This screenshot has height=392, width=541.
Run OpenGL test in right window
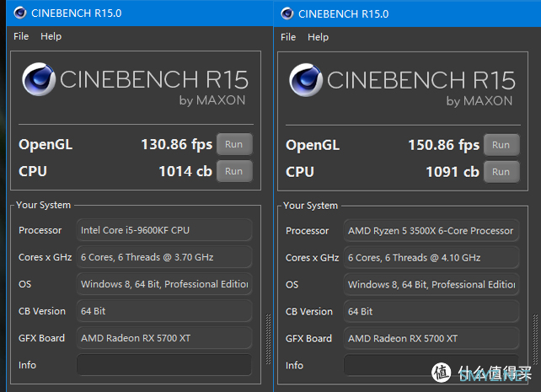(501, 145)
